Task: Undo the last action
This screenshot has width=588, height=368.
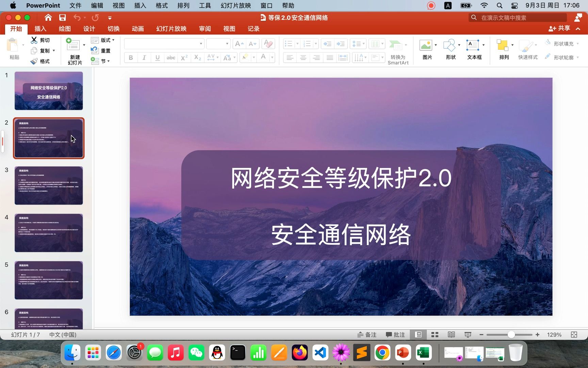Action: point(77,18)
